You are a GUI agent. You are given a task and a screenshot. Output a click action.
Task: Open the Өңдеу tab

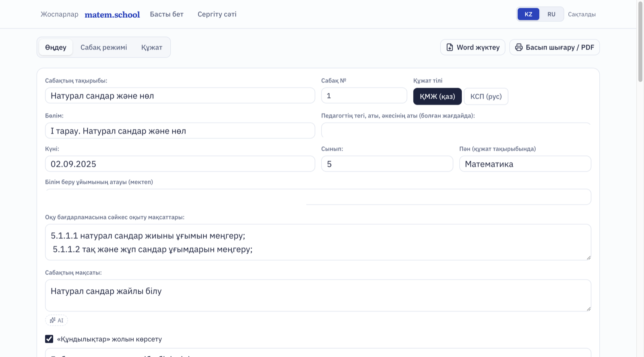(x=56, y=47)
